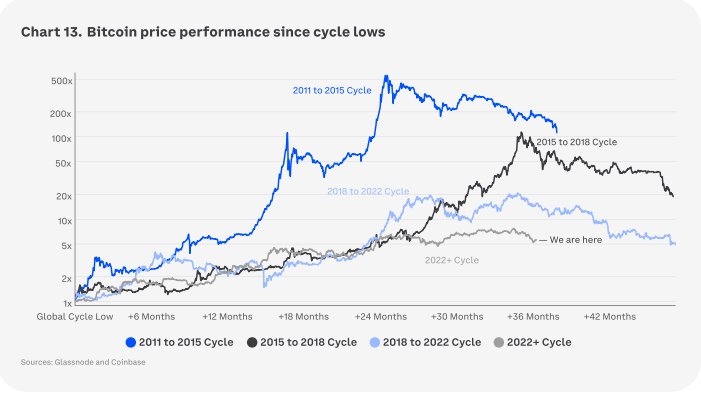Toggle the 2015 to 2018 Cycle legend label
Viewport: 701px width, 393px height.
pyautogui.click(x=308, y=342)
